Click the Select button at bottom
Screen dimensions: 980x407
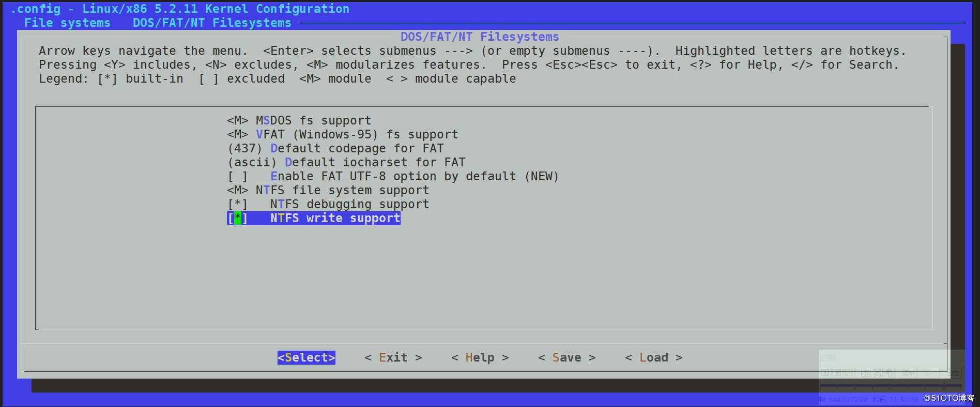tap(307, 357)
